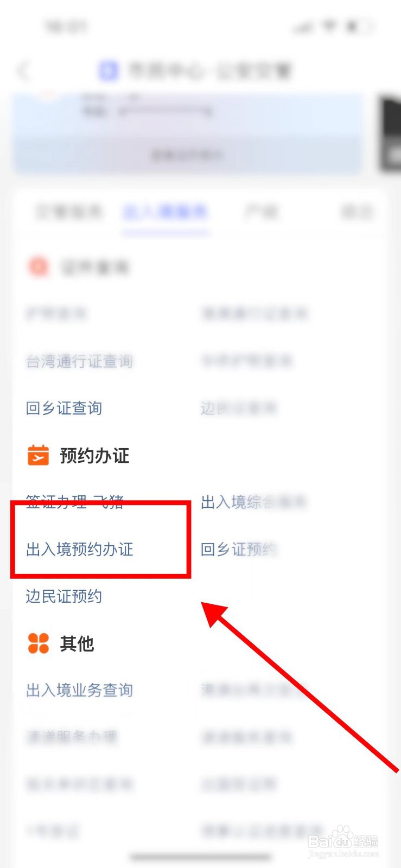The width and height of the screenshot is (401, 868).
Task: Open 出入境预约办证 inside red box
Action: pyautogui.click(x=80, y=549)
